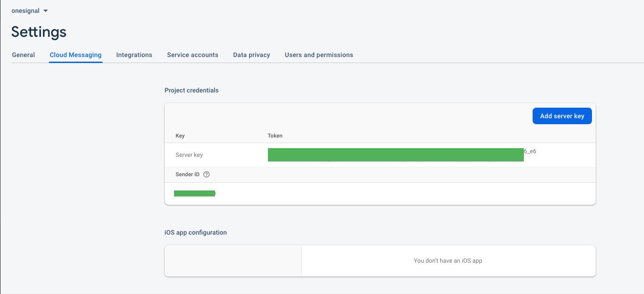Click the iOS app configuration heading
This screenshot has height=294, width=644.
click(x=196, y=232)
